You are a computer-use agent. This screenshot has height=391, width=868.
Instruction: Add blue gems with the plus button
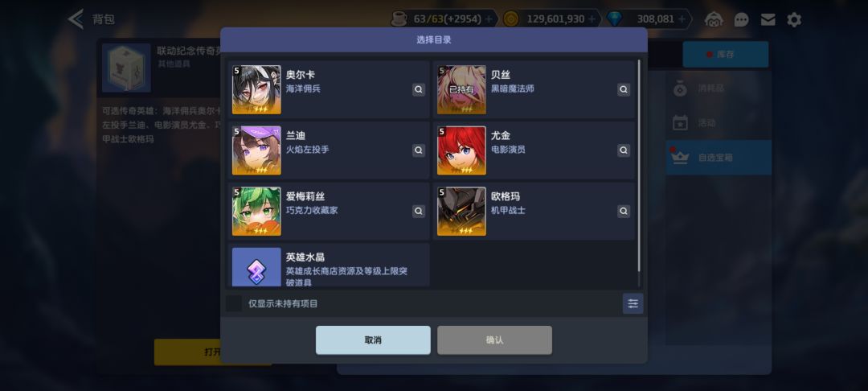coord(682,19)
